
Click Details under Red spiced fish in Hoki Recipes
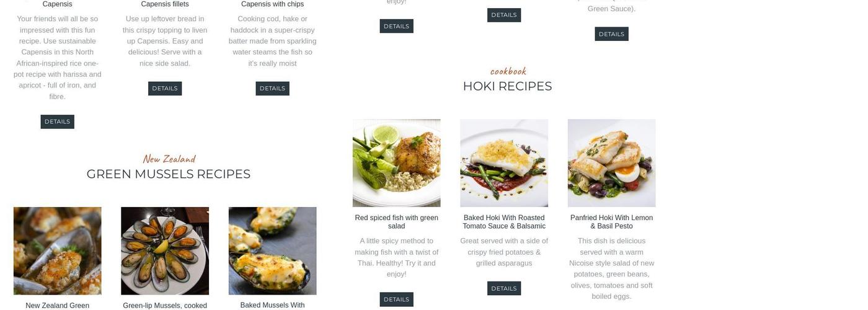coord(396,299)
